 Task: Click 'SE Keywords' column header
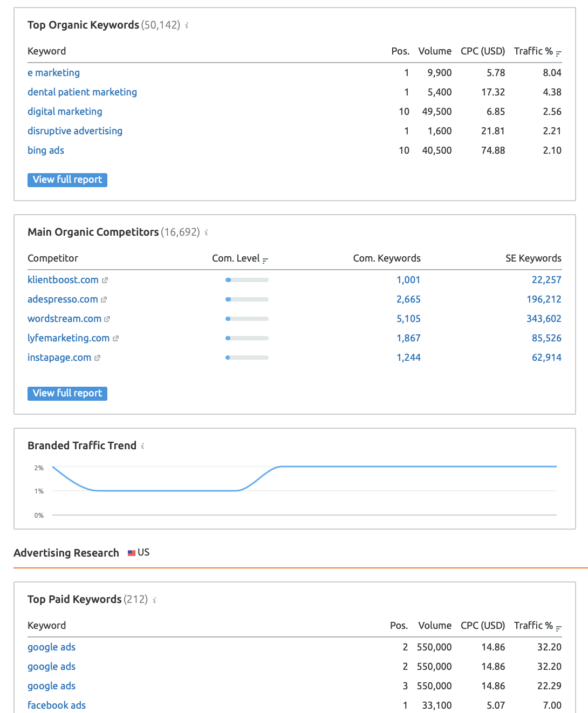534,258
